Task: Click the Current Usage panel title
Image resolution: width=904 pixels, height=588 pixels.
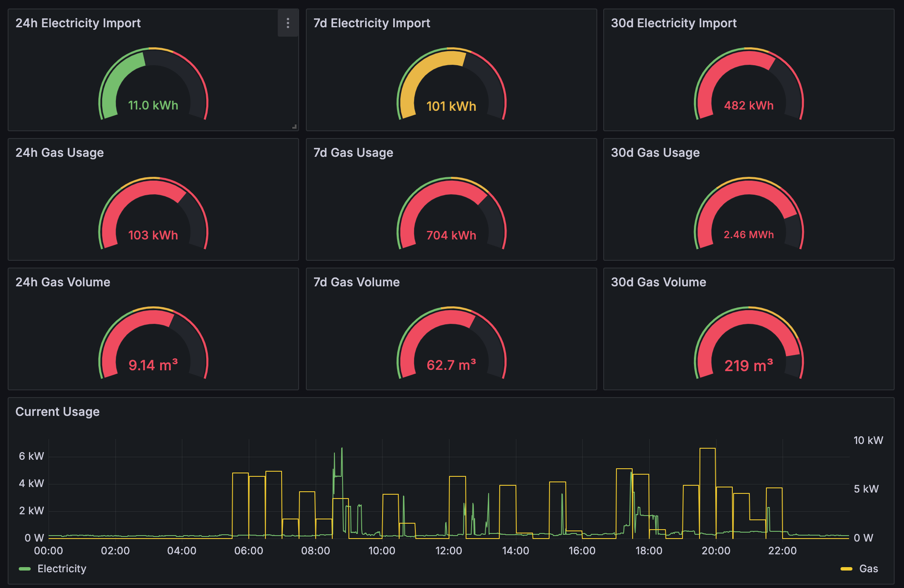Action: 58,412
